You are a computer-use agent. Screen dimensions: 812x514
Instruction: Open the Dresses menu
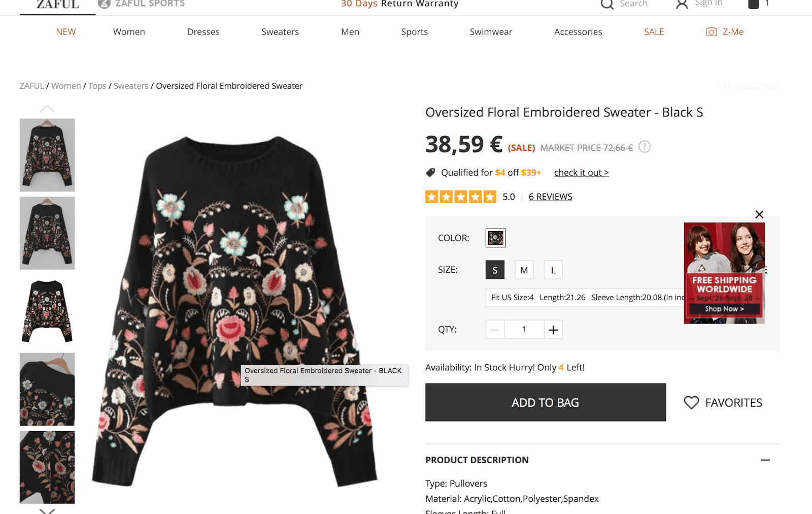pos(203,32)
